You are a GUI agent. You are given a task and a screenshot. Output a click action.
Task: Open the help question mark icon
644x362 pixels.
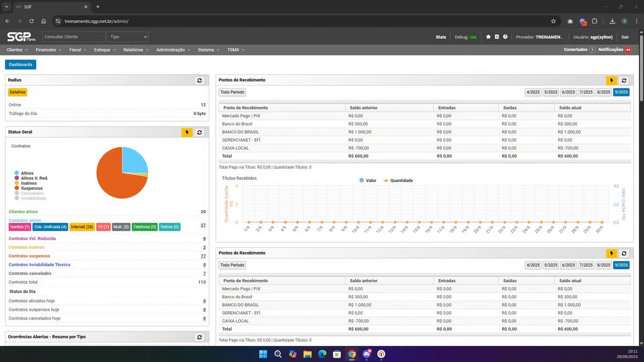point(505,37)
